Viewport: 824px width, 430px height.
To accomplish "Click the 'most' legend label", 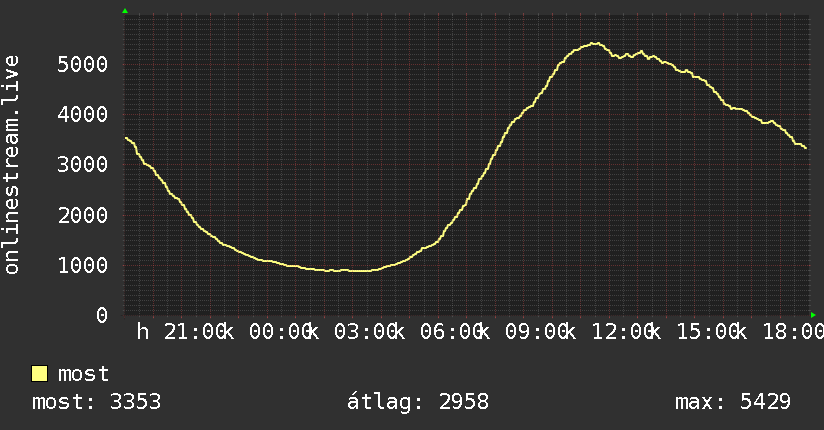I will pyautogui.click(x=83, y=374).
